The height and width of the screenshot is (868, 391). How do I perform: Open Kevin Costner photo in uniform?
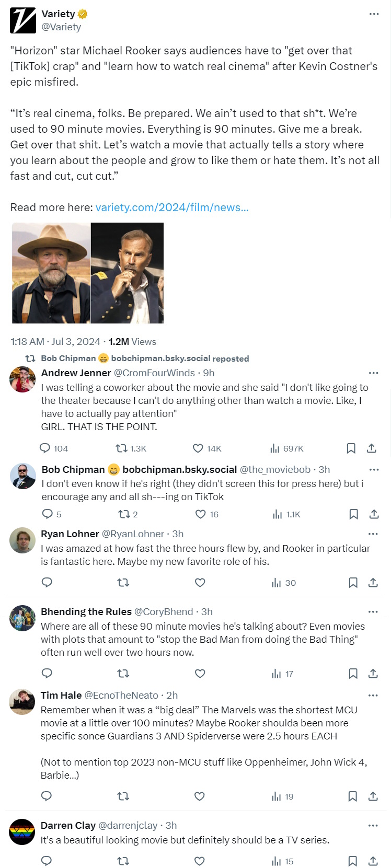pyautogui.click(x=128, y=273)
